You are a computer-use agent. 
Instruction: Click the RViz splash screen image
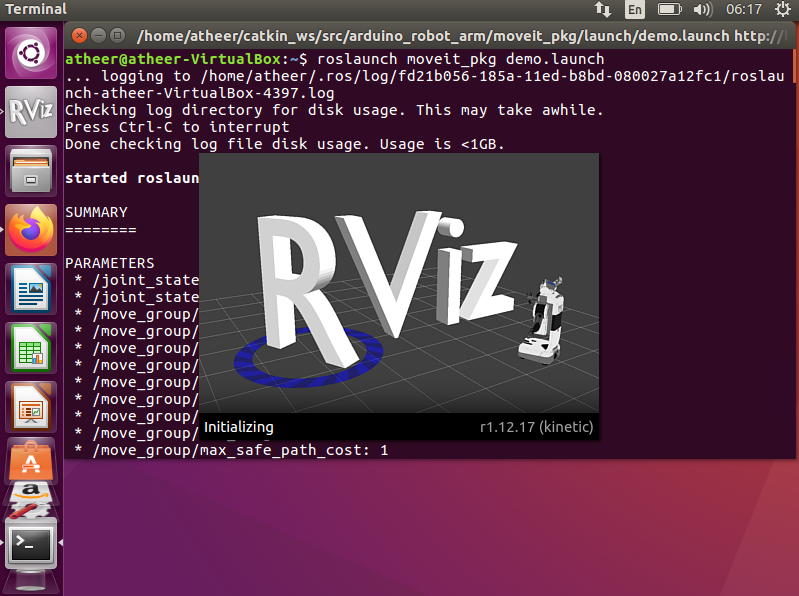click(x=398, y=283)
